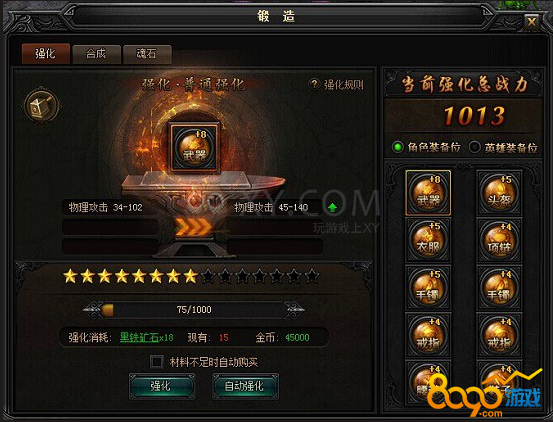
Task: Select the 项链 +4 equipment slot icon
Action: [499, 240]
